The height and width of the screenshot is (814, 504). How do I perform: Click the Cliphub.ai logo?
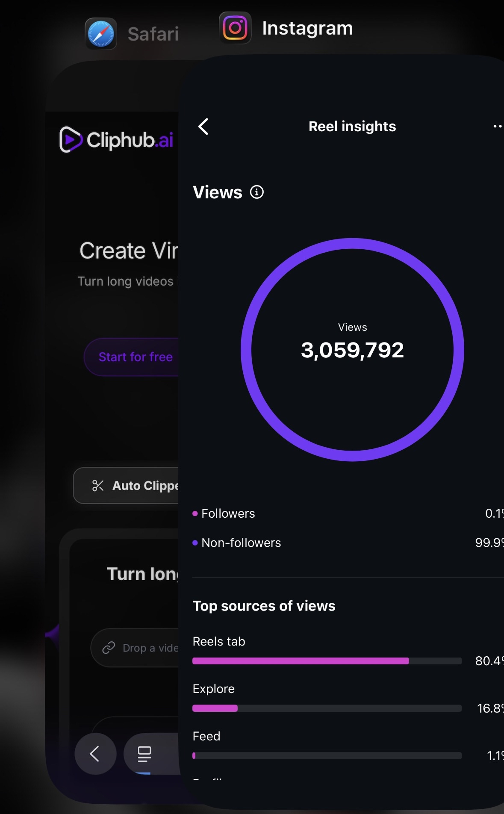coord(116,140)
